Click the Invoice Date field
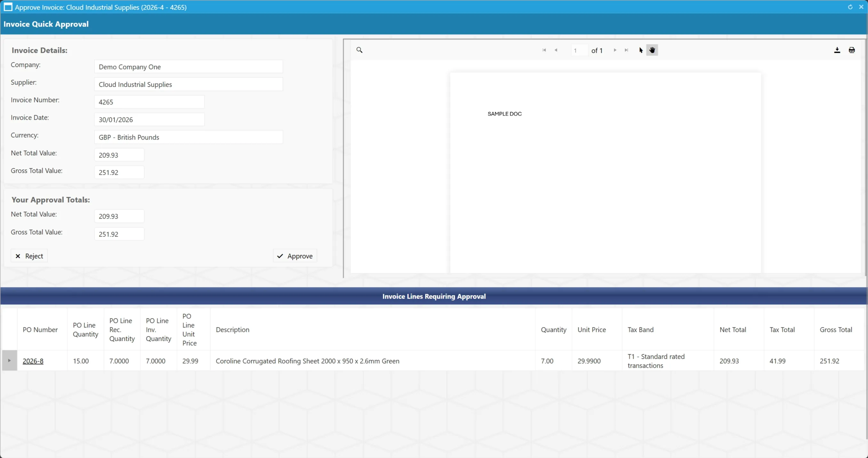The image size is (868, 458). click(149, 119)
